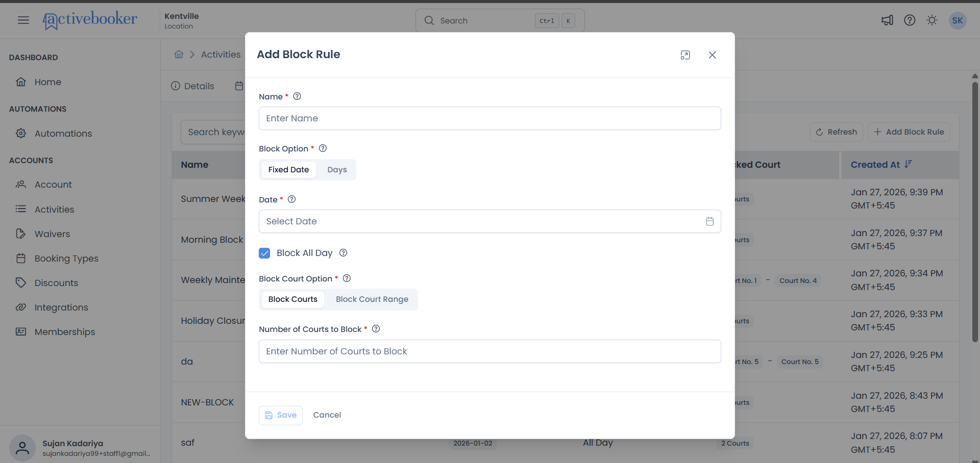Click the Booking Types calendar icon
The image size is (980, 463).
pos(21,259)
